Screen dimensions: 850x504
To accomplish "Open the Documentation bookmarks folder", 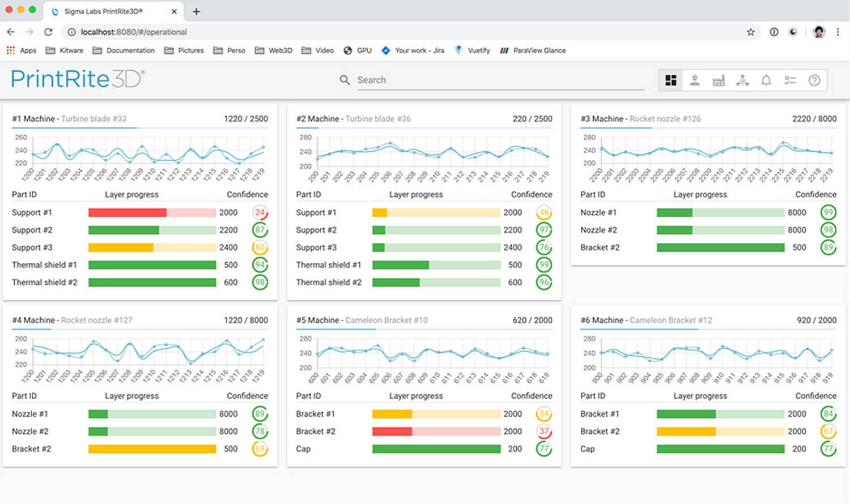I will point(124,50).
